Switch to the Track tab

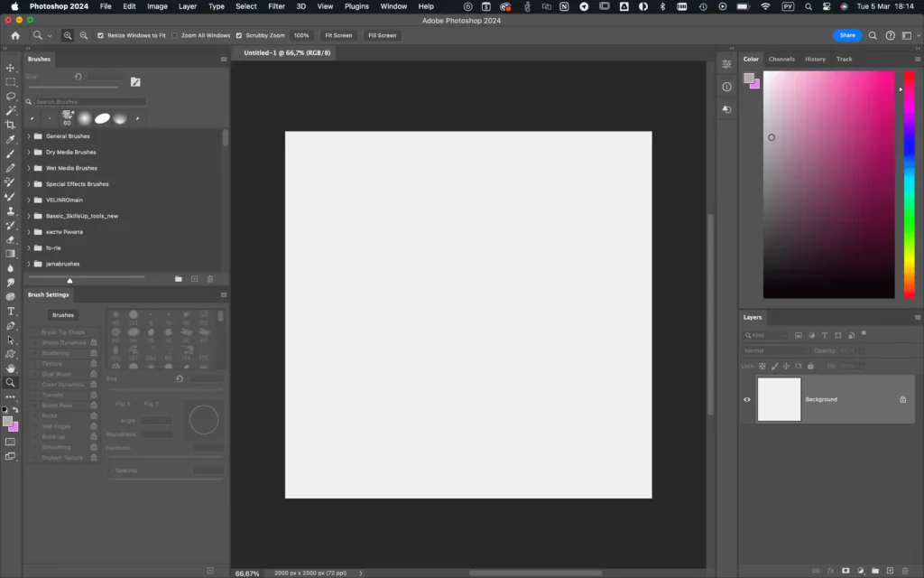coord(844,59)
